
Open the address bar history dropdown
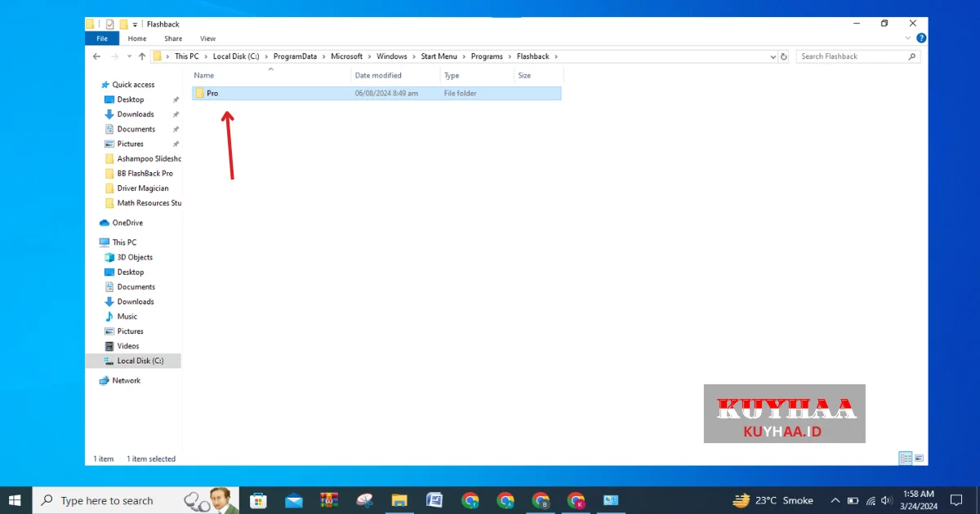(773, 56)
